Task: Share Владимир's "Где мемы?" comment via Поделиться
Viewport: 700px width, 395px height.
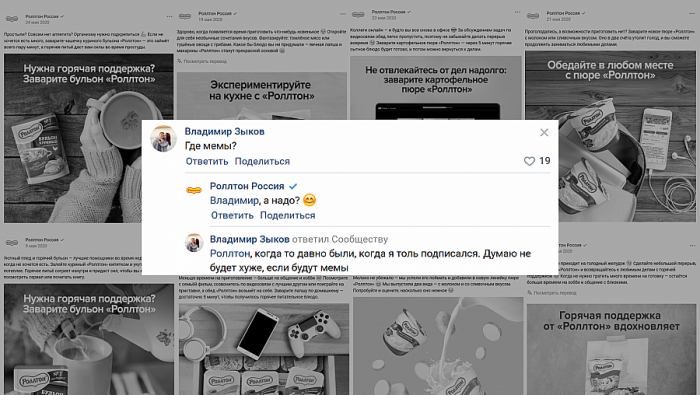Action: 262,161
